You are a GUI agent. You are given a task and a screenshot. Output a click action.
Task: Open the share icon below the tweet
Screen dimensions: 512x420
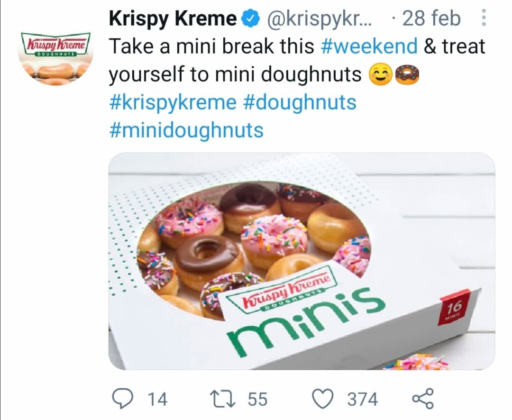click(422, 399)
